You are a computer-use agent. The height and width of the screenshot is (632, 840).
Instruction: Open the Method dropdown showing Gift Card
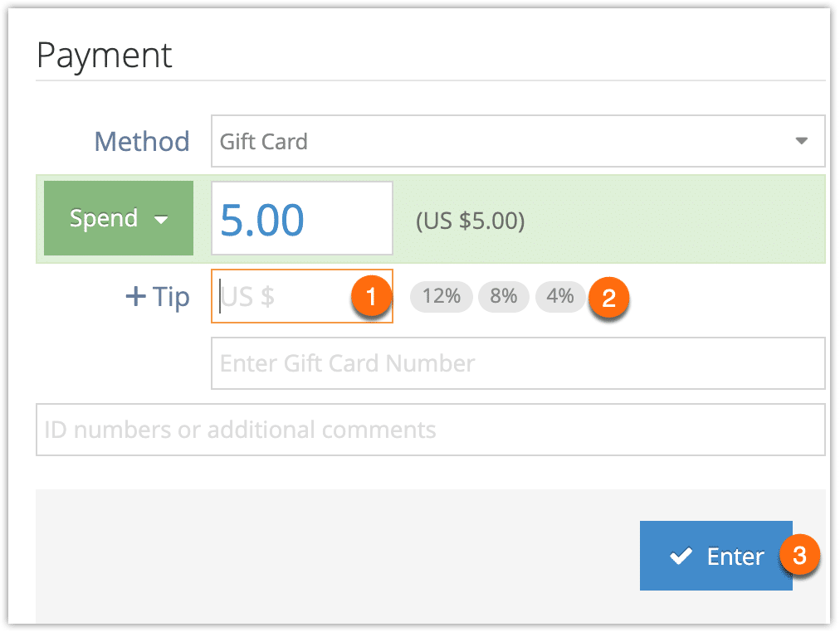click(517, 141)
